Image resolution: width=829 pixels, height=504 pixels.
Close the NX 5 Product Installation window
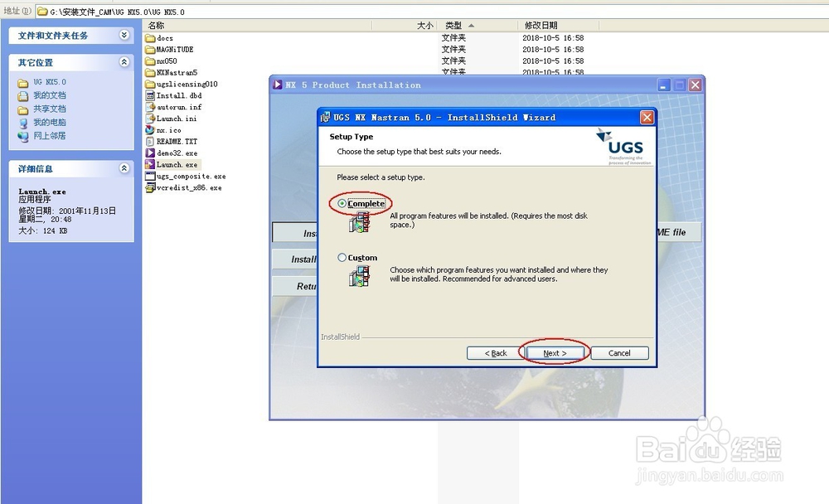click(696, 85)
